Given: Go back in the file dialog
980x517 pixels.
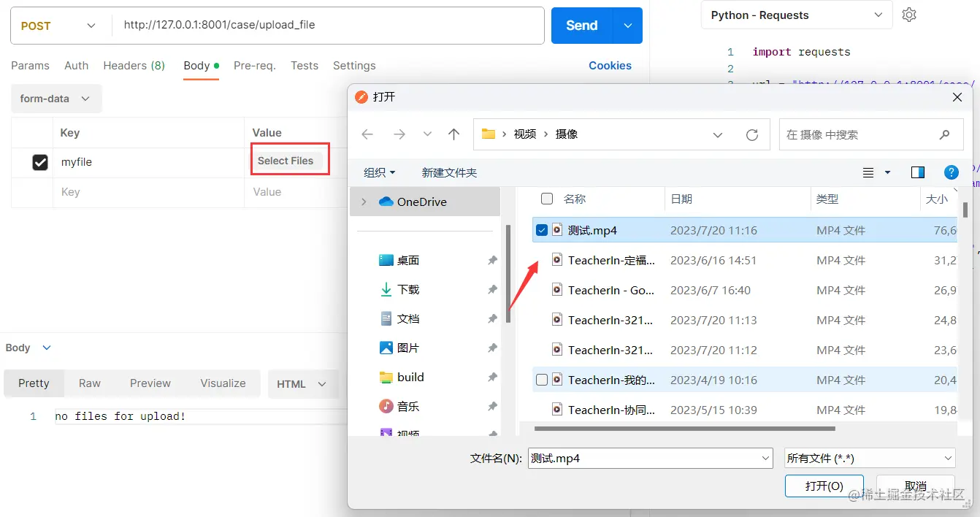Looking at the screenshot, I should click(x=367, y=134).
